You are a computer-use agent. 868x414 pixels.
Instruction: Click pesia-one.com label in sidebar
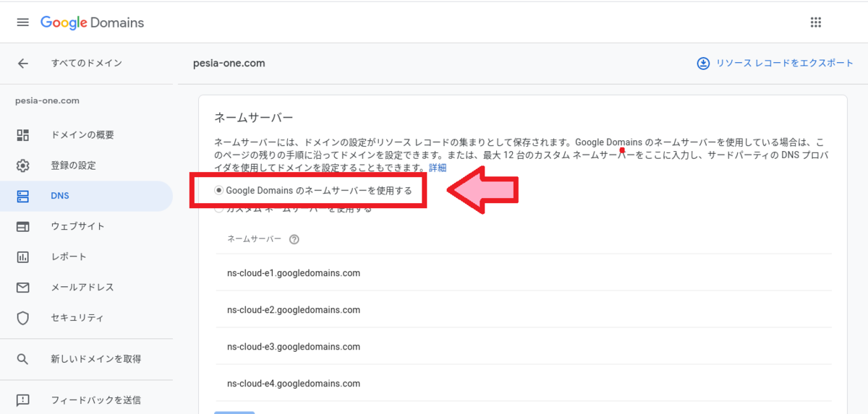pos(47,101)
